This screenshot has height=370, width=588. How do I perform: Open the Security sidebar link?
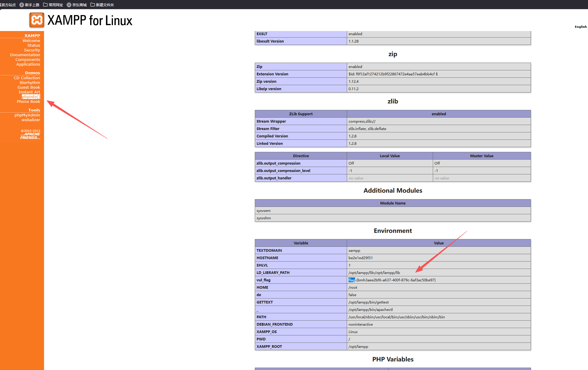(32, 50)
